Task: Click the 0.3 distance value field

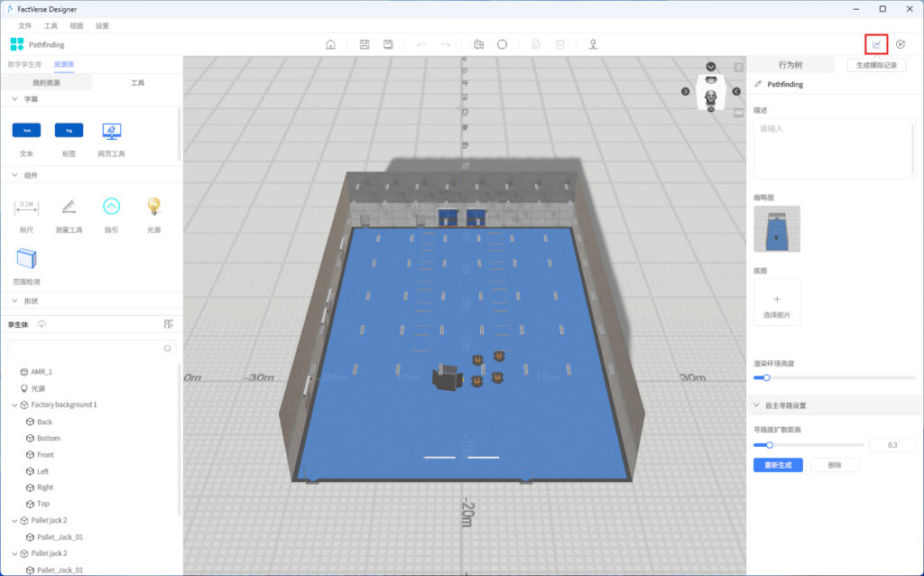Action: point(892,445)
